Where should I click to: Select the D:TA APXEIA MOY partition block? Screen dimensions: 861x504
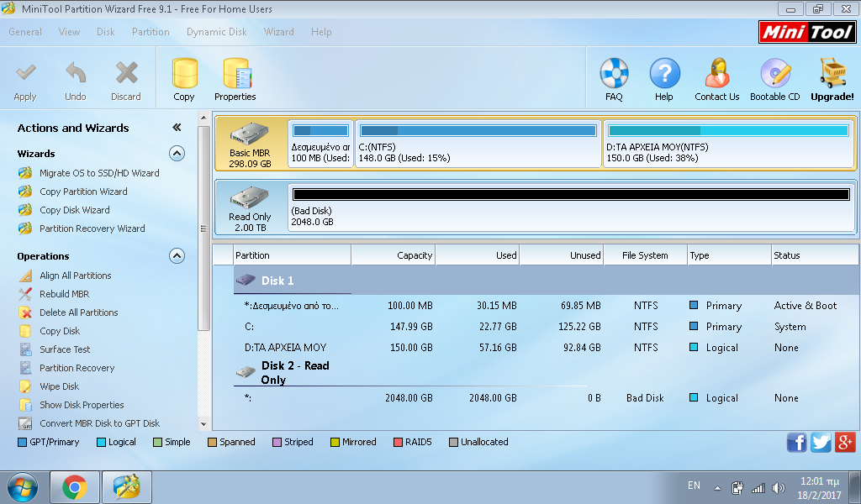pyautogui.click(x=729, y=144)
